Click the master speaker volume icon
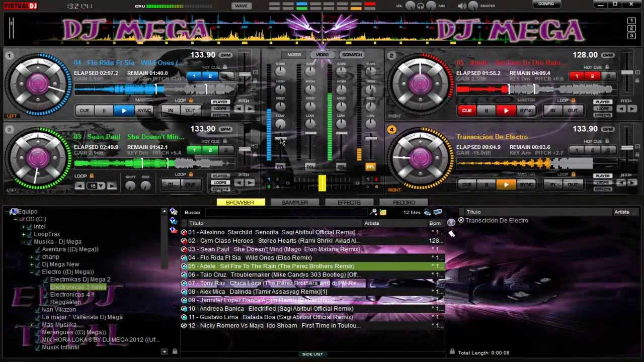 click(x=462, y=6)
